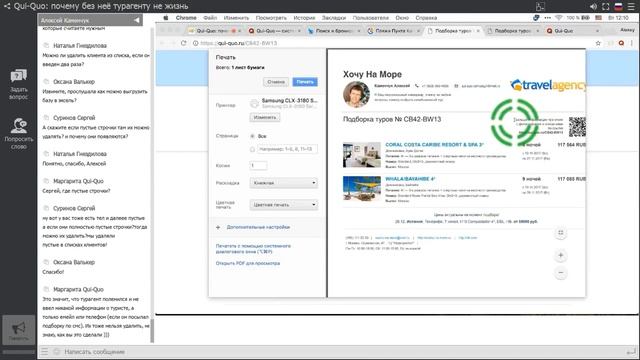
Task: Open the 'Раскладка' layout dropdown
Action: 284,183
